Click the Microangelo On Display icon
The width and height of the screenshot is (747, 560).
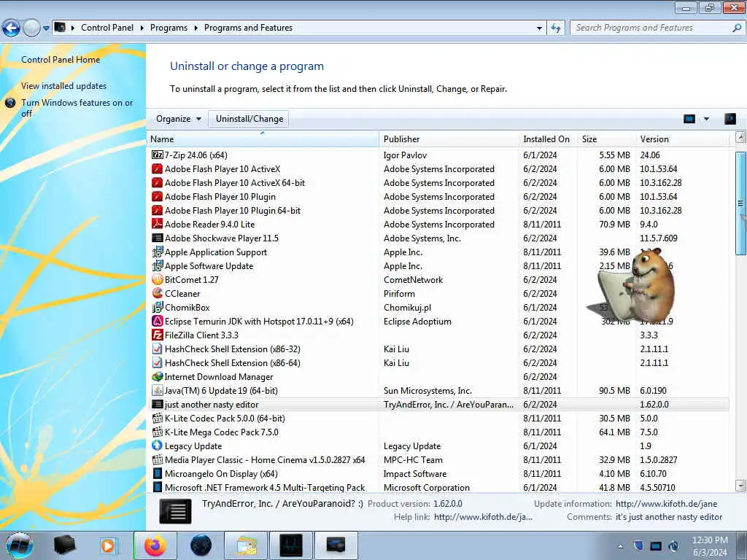pyautogui.click(x=158, y=473)
